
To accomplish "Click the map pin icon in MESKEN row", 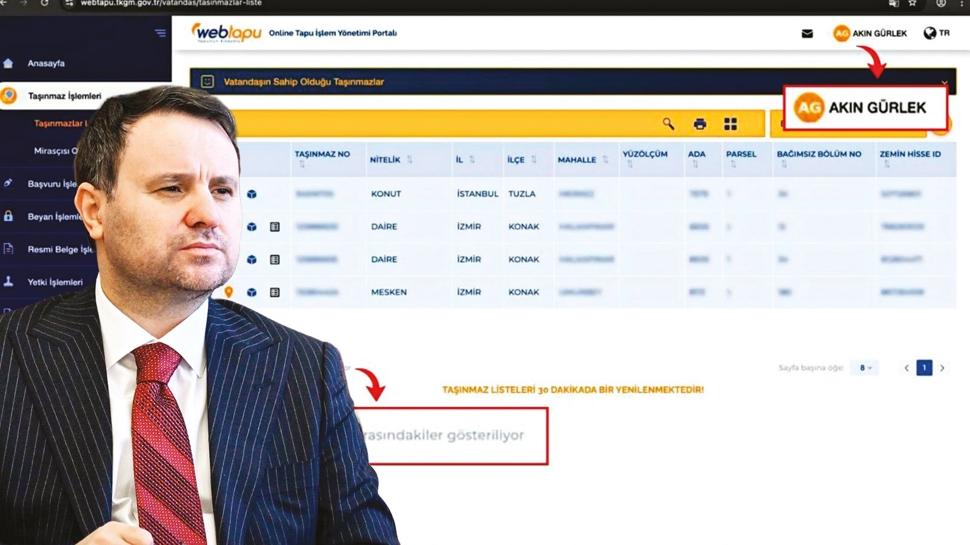I will pyautogui.click(x=229, y=292).
